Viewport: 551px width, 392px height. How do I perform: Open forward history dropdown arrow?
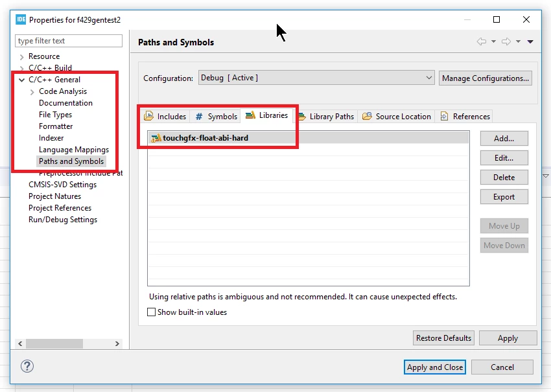[518, 41]
